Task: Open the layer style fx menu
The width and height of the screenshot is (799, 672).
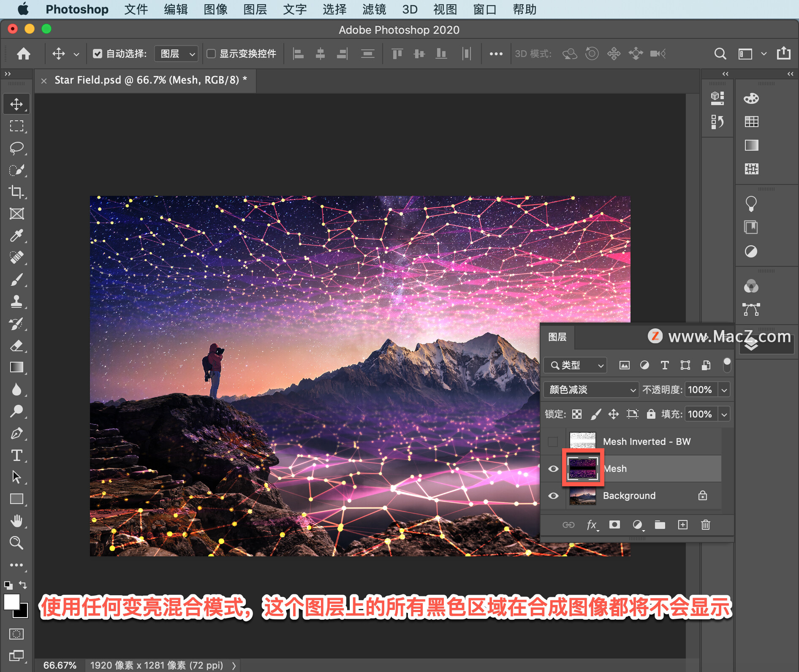Action: [592, 525]
